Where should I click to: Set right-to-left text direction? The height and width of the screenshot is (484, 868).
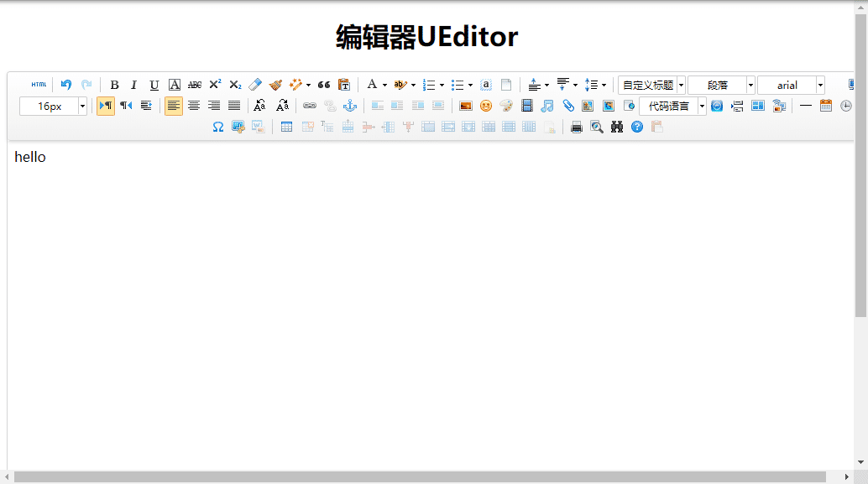126,106
